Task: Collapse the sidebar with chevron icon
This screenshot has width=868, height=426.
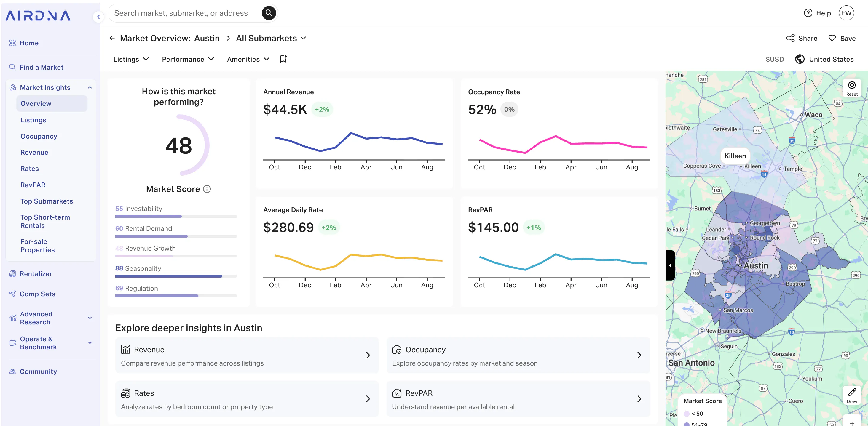Action: click(x=98, y=17)
